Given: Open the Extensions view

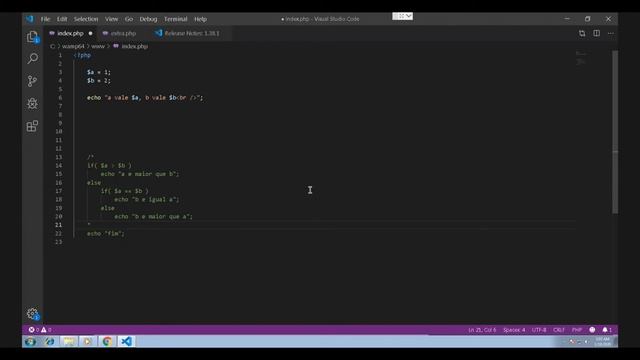Looking at the screenshot, I should click(32, 126).
